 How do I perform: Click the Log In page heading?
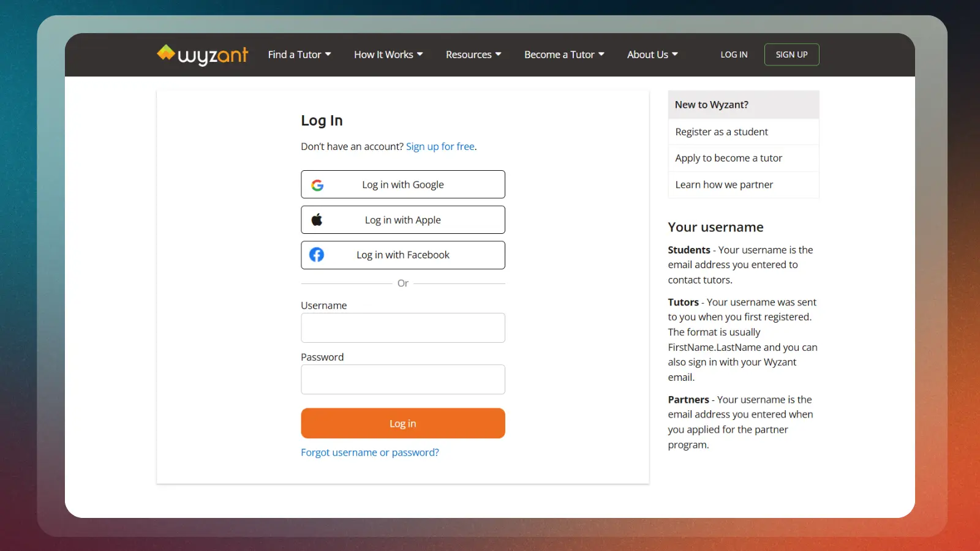click(x=322, y=121)
